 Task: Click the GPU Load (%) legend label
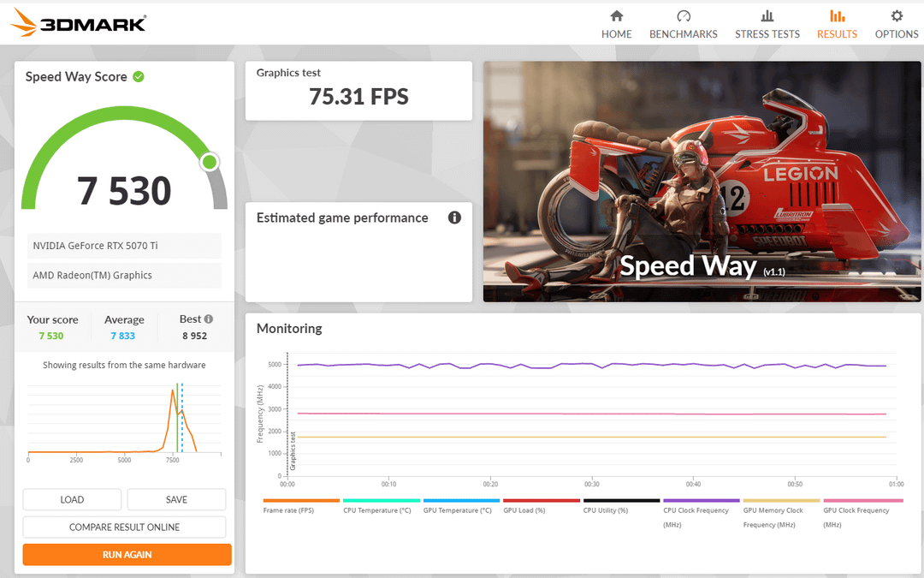524,510
